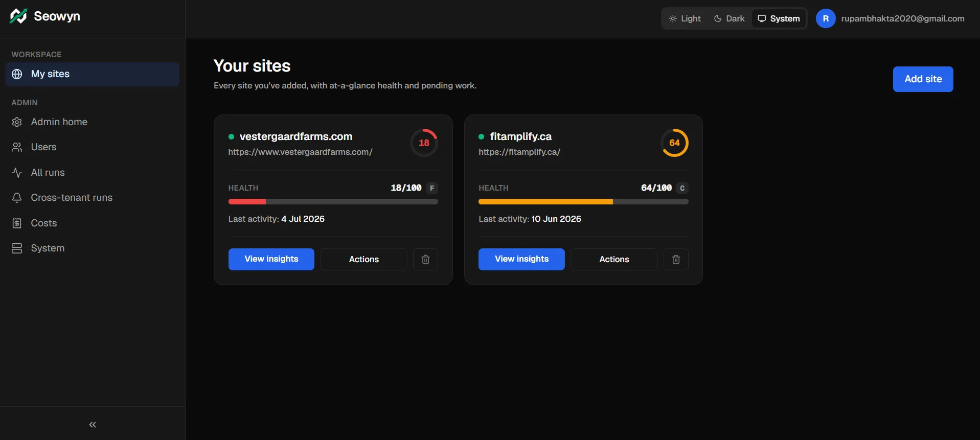Click the Your sites heading
Image resolution: width=980 pixels, height=440 pixels.
pyautogui.click(x=252, y=66)
